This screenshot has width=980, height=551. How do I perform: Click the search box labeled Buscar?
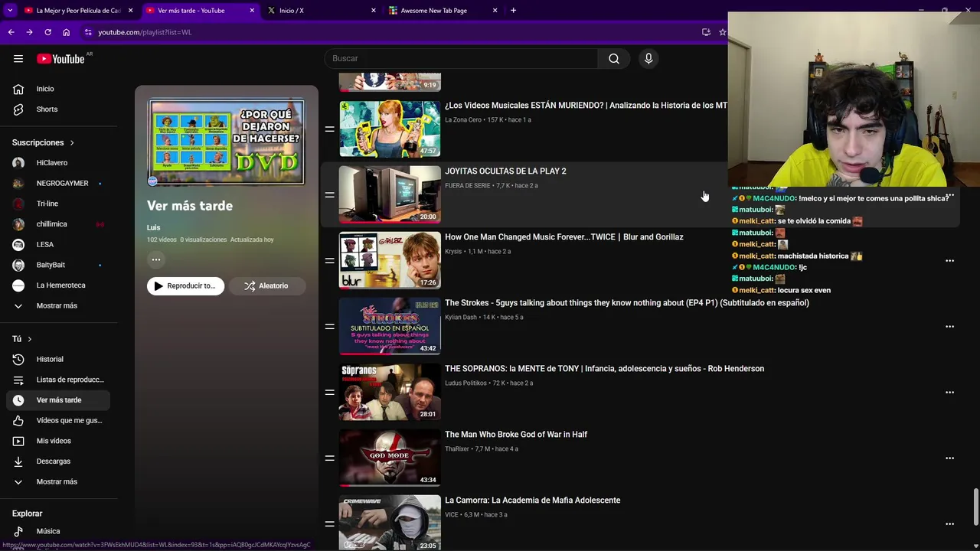tap(462, 59)
